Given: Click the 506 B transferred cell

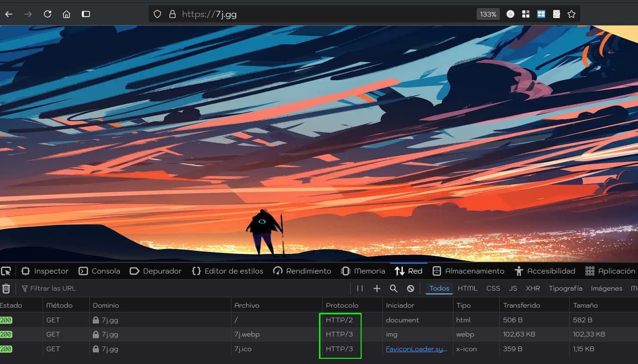Looking at the screenshot, I should click(513, 320).
